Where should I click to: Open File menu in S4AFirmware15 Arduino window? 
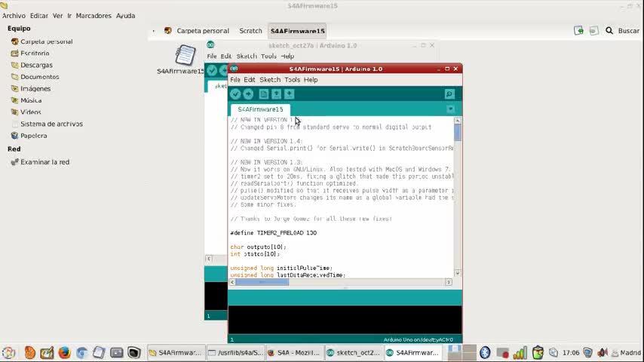[235, 80]
